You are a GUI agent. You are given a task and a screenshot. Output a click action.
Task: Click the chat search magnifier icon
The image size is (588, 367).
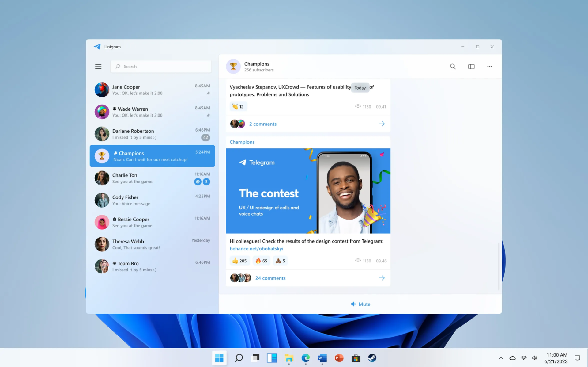pos(453,67)
